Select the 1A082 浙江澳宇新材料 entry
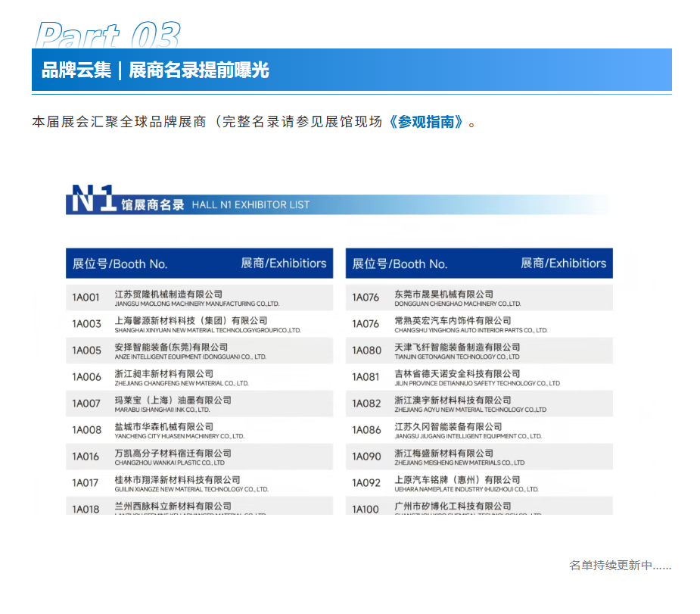This screenshot has height=614, width=700. pyautogui.click(x=479, y=404)
